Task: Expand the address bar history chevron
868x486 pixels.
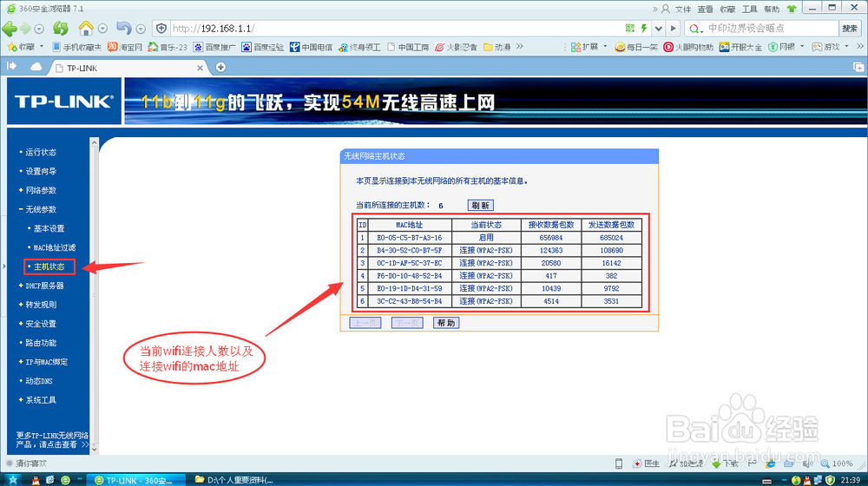Action: (658, 29)
